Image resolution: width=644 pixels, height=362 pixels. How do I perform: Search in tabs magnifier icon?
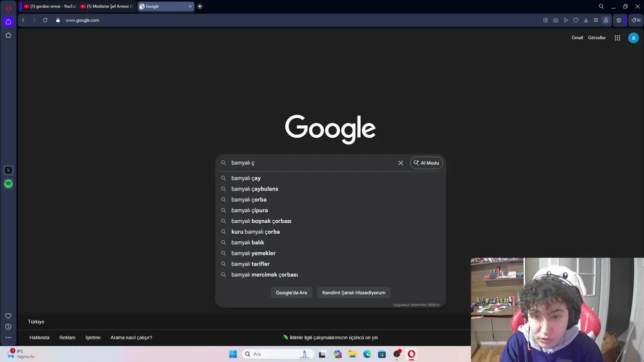601,7
